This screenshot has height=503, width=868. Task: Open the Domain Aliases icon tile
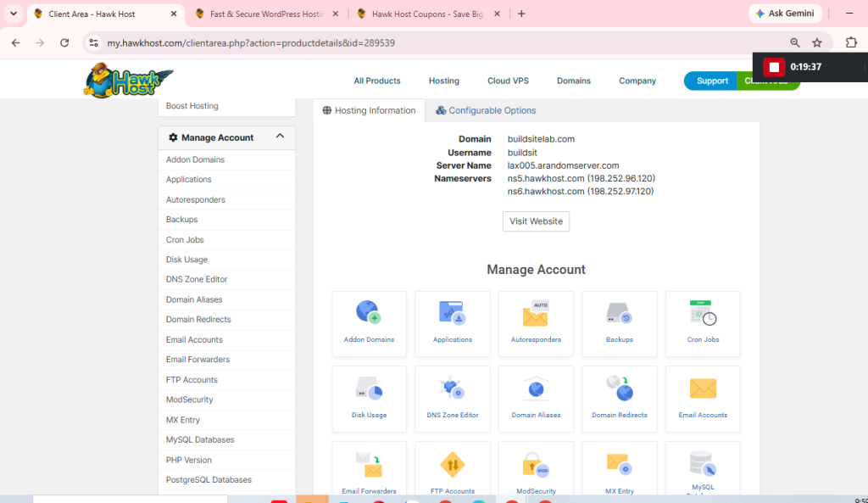[536, 399]
